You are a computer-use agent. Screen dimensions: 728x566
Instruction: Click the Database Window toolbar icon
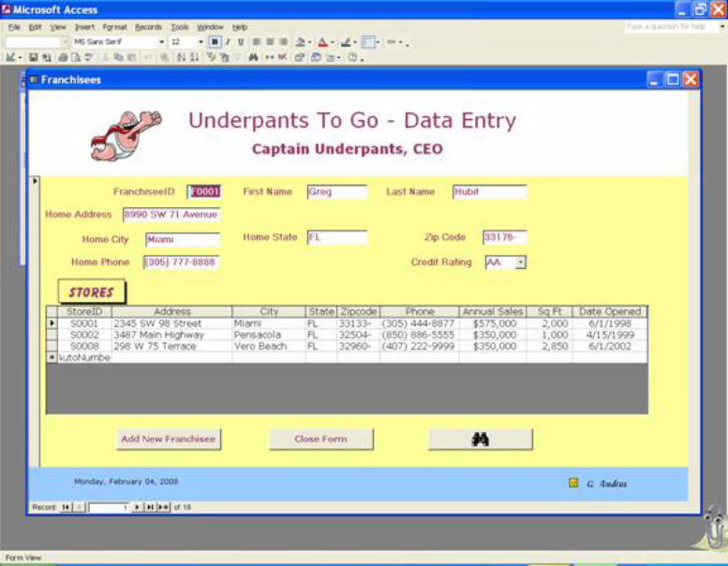pyautogui.click(x=316, y=57)
